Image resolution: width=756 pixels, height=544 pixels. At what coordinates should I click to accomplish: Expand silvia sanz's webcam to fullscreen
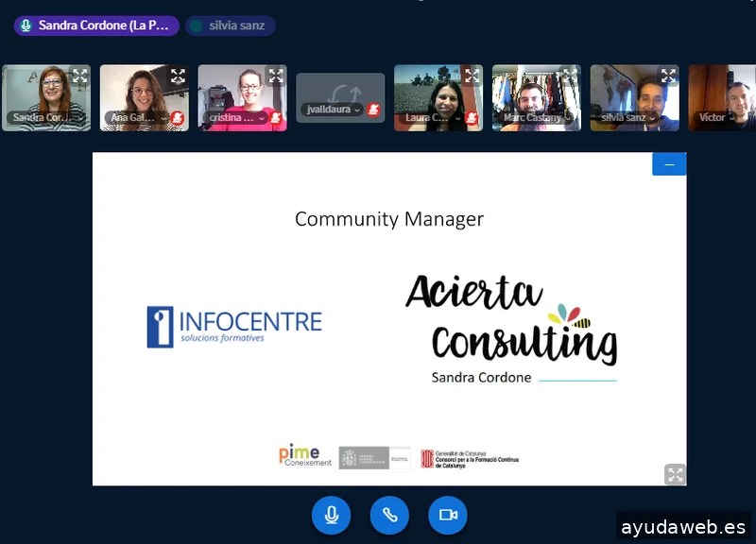click(668, 76)
